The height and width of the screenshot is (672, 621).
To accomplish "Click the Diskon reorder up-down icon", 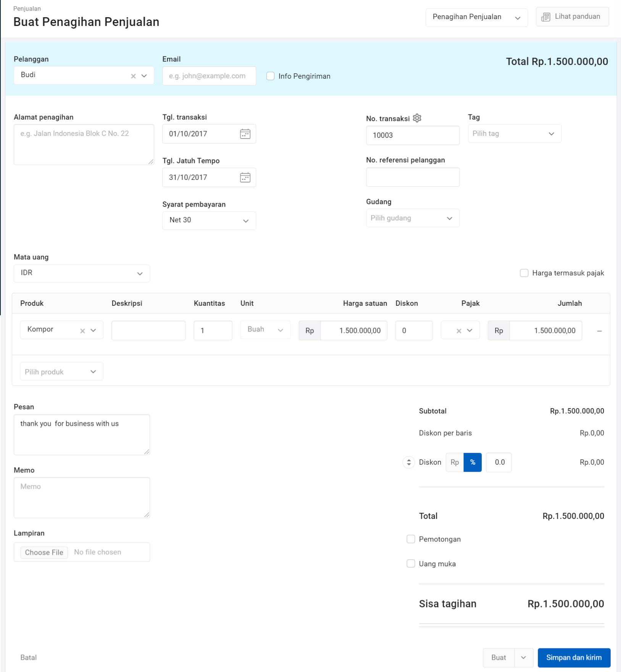I will tap(408, 462).
